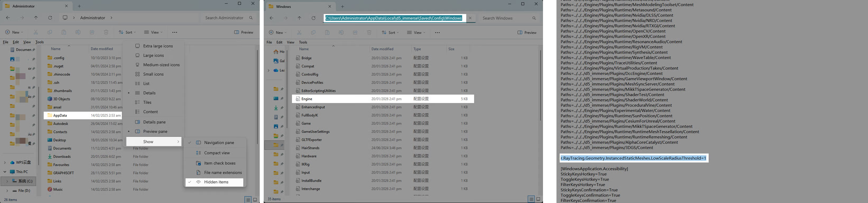Image resolution: width=868 pixels, height=203 pixels.
Task: Open File menu in Administrator window
Action: point(5,42)
